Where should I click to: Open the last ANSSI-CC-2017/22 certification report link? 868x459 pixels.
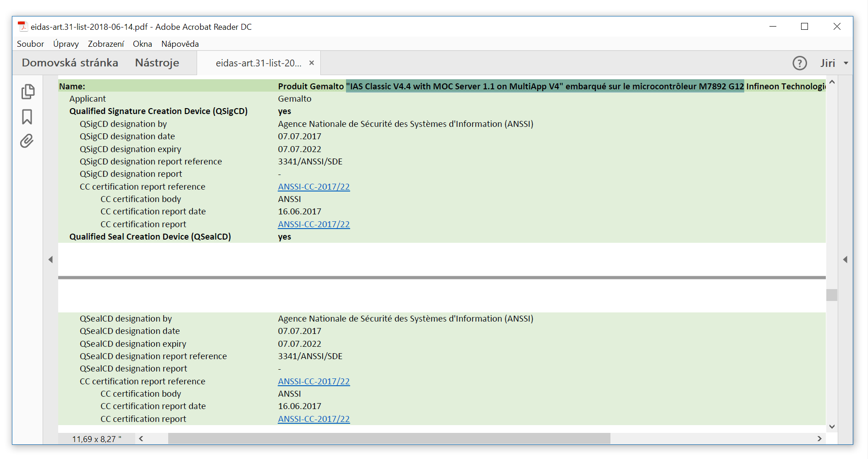(313, 419)
